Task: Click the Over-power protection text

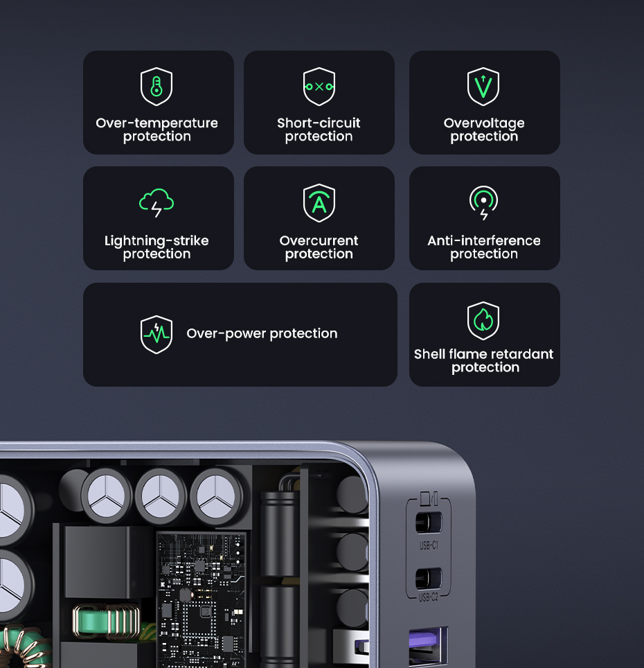Action: click(x=262, y=333)
